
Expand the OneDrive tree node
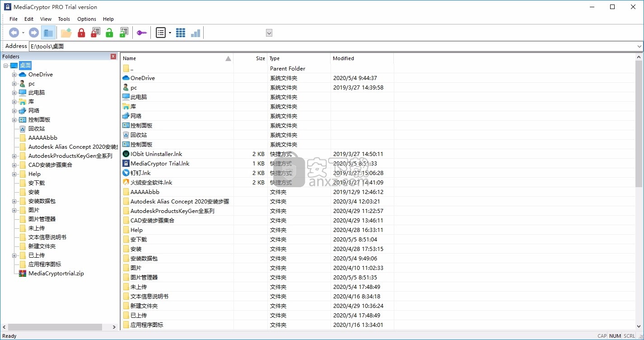pos(14,75)
